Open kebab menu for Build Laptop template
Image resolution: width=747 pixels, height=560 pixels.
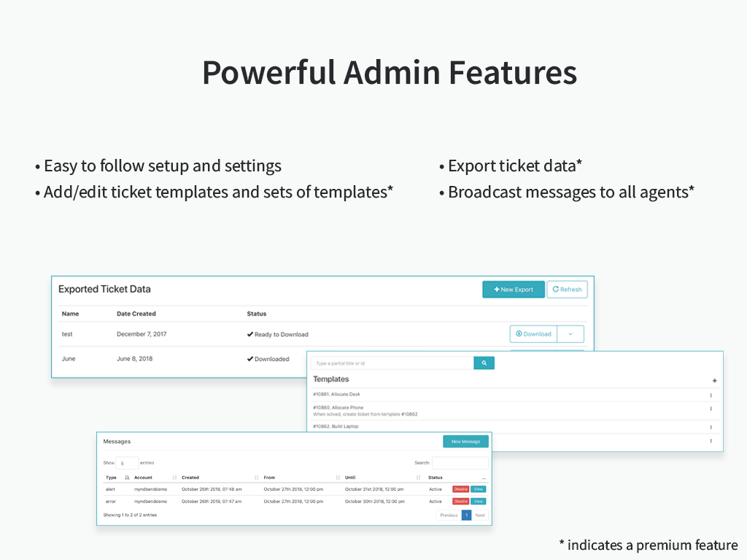pyautogui.click(x=711, y=427)
